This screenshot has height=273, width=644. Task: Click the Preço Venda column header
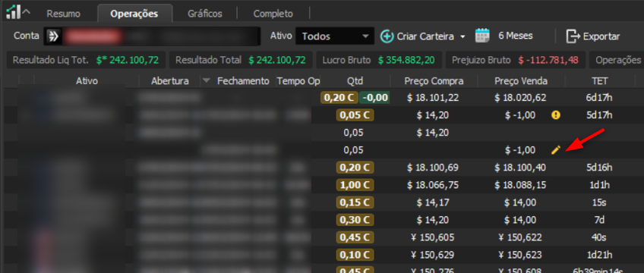click(x=521, y=81)
